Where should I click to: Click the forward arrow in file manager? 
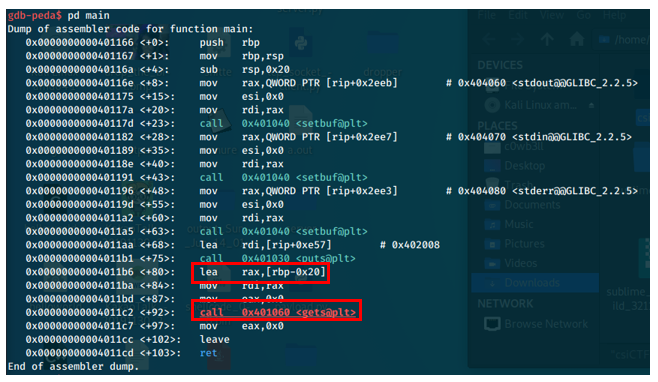pos(517,40)
